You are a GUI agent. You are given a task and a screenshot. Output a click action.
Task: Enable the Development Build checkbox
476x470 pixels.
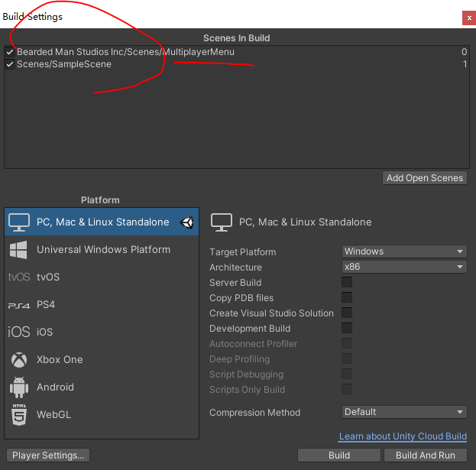click(x=347, y=328)
